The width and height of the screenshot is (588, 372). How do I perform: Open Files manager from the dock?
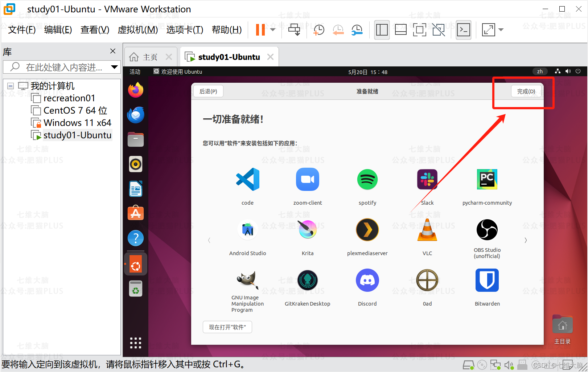point(136,139)
